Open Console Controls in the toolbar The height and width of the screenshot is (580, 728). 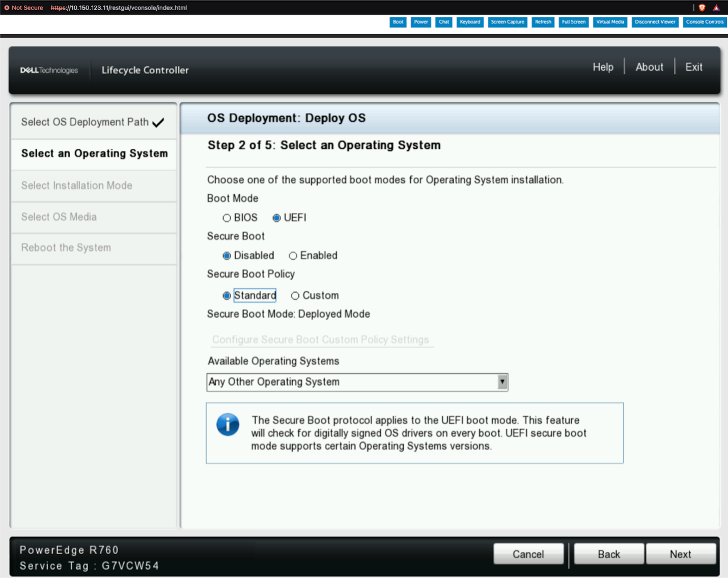(x=705, y=22)
